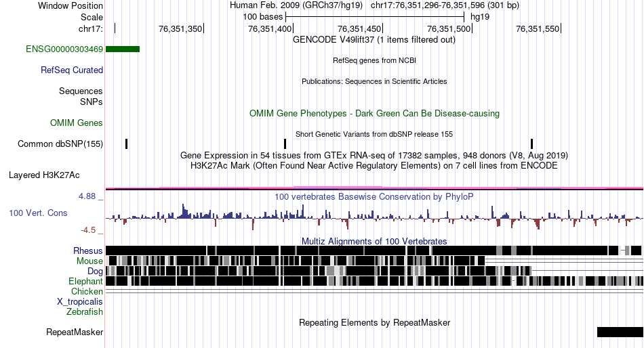
Task: Click the Rhesus alignment black bar
Action: tap(374, 251)
